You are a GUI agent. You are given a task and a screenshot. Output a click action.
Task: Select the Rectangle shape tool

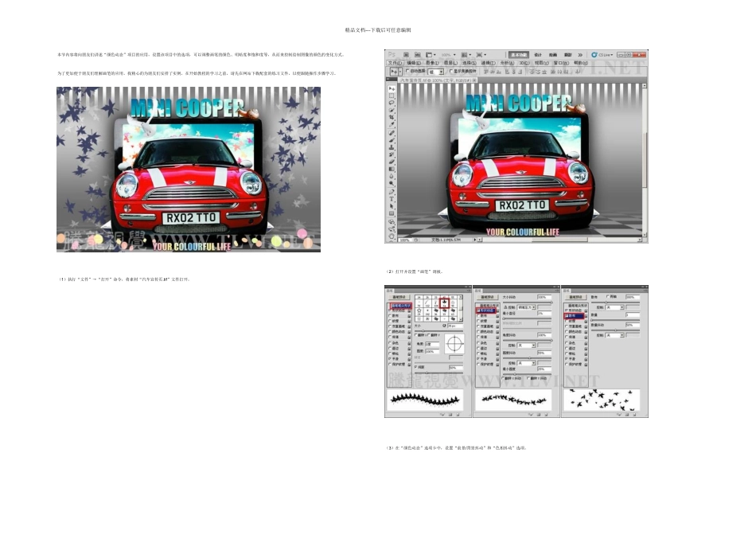click(392, 213)
